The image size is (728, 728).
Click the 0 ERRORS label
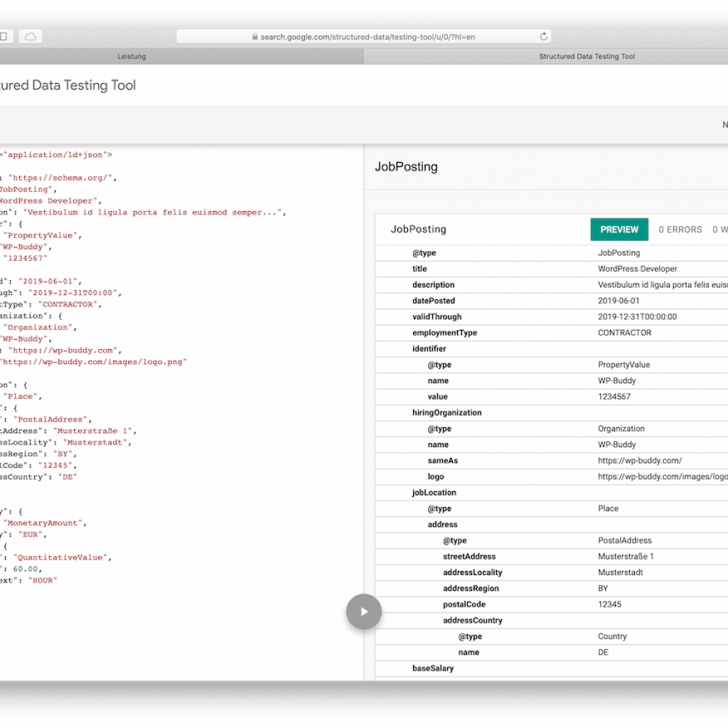(680, 230)
